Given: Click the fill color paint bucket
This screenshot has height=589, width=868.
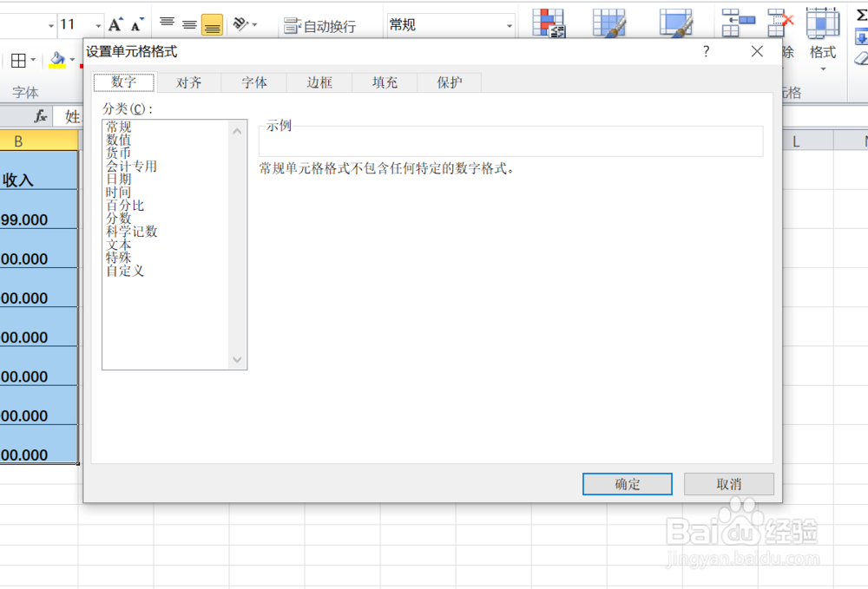Looking at the screenshot, I should point(57,60).
